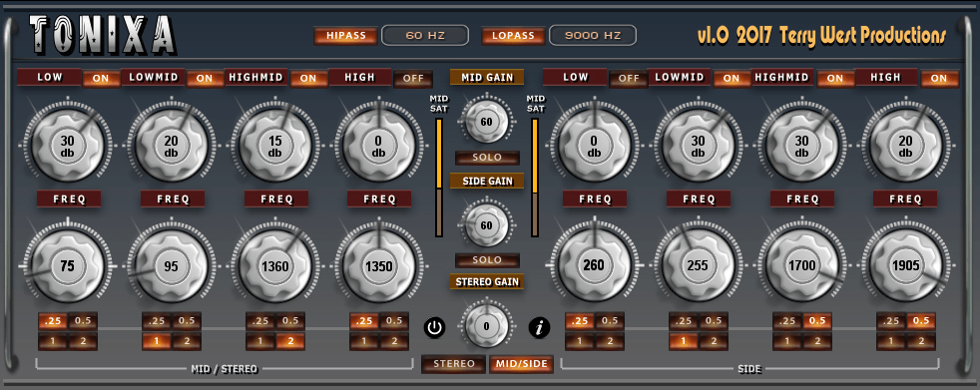Click the Side HIGH frequency knob at 1905
The image size is (980, 390).
pyautogui.click(x=905, y=265)
